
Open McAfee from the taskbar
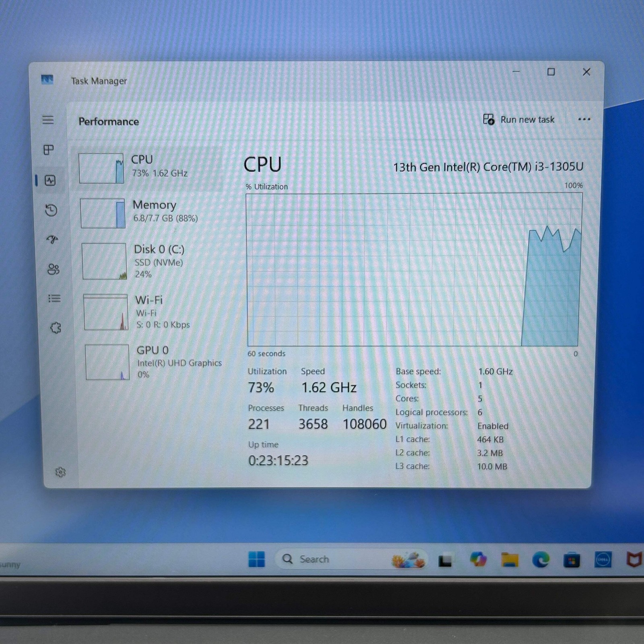(634, 559)
